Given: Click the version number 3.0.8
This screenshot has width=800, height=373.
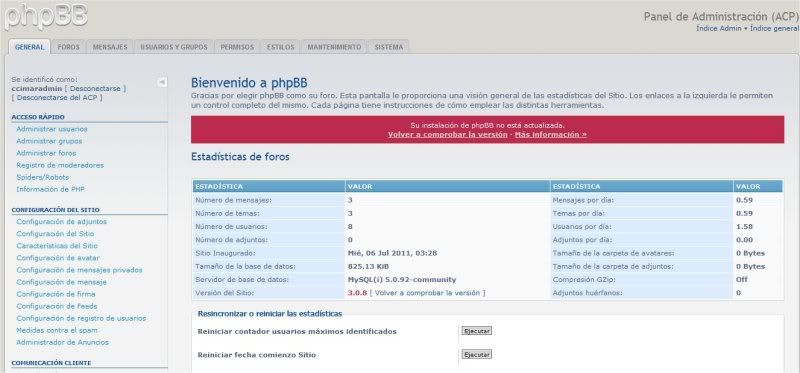Looking at the screenshot, I should [357, 293].
